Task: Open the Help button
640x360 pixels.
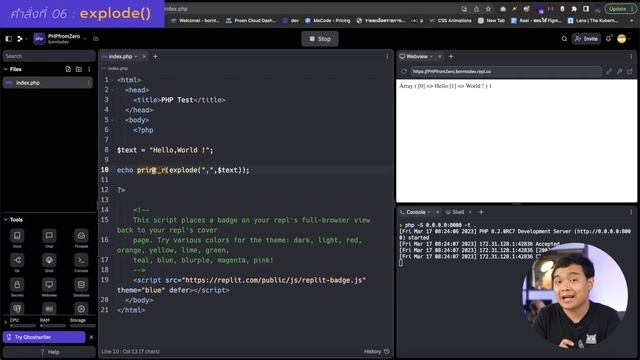Action: click(x=49, y=352)
